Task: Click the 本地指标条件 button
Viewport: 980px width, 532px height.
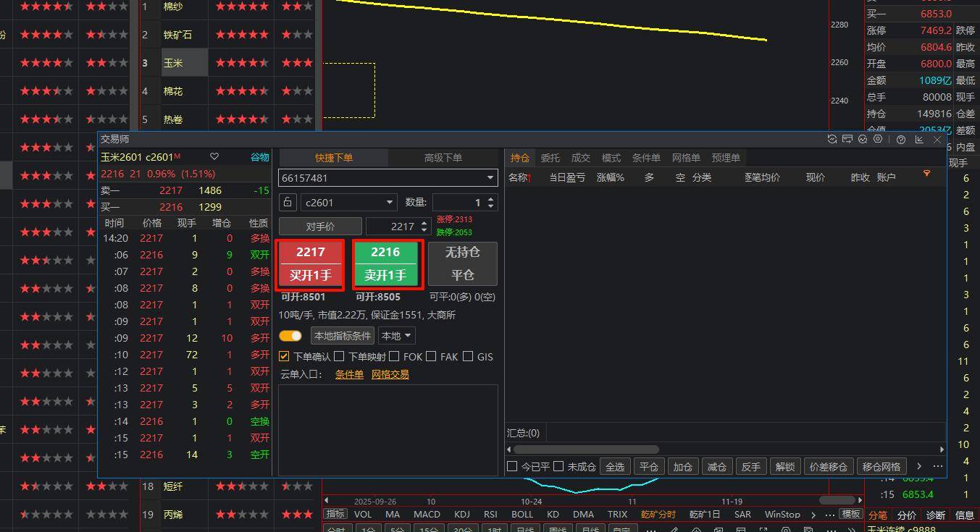Action: pos(343,336)
